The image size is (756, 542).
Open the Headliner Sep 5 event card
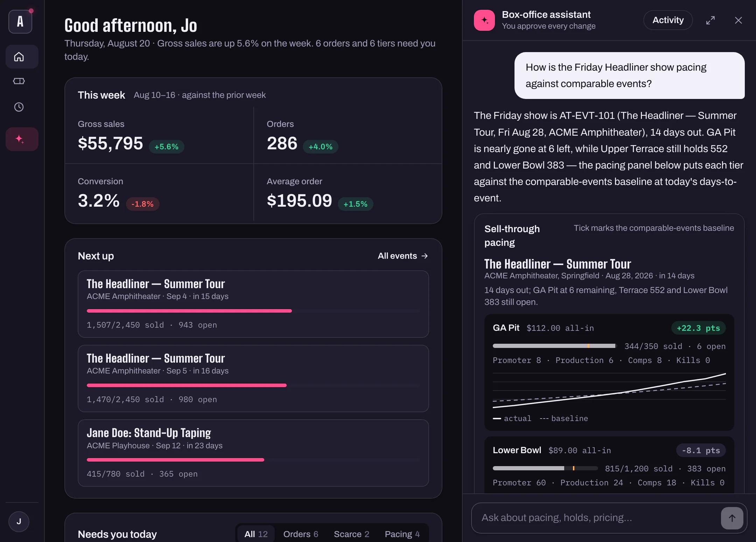pos(253,378)
